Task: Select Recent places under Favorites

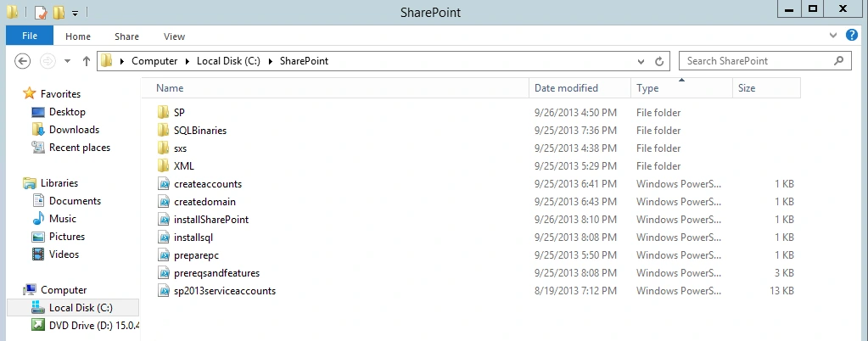Action: pyautogui.click(x=80, y=148)
